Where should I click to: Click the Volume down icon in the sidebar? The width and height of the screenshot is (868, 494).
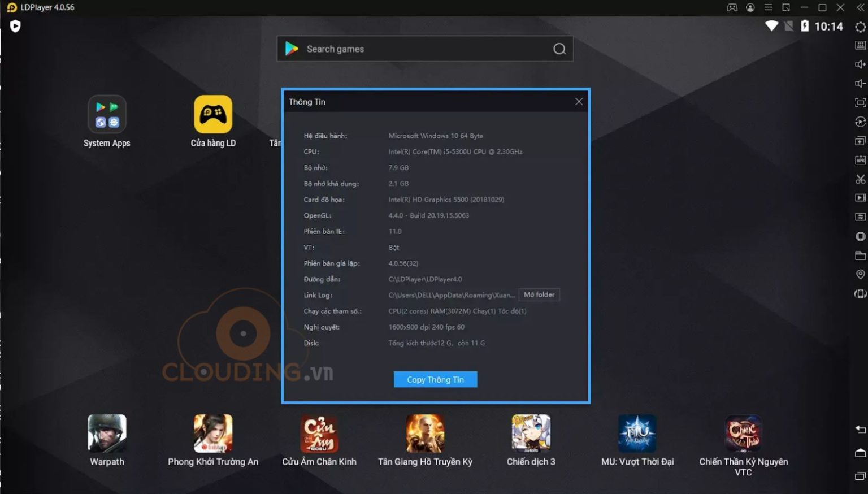(x=860, y=83)
